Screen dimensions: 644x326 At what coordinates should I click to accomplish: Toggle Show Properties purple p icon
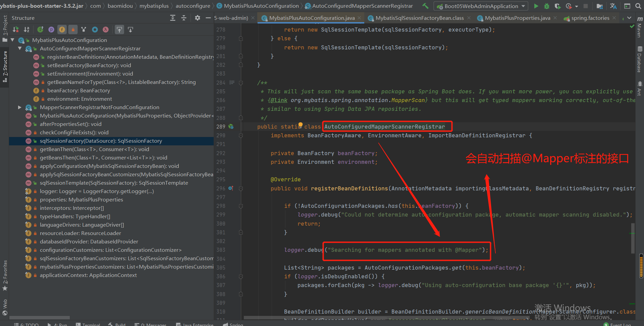pyautogui.click(x=51, y=30)
